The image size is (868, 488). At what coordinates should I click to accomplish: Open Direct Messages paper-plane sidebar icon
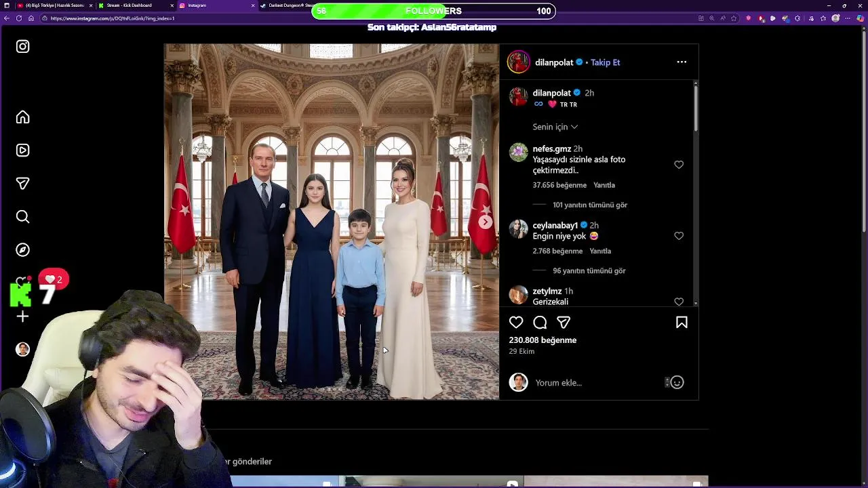pos(23,184)
